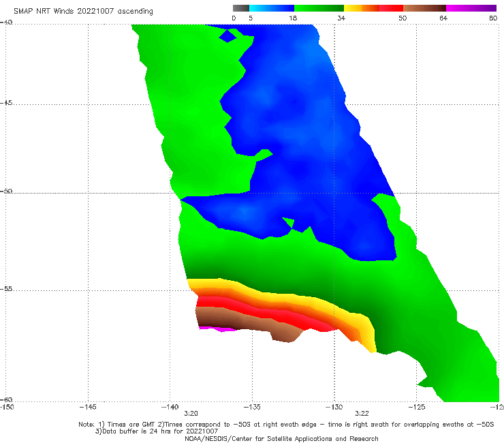Click the swath time label '3:22'

click(362, 414)
